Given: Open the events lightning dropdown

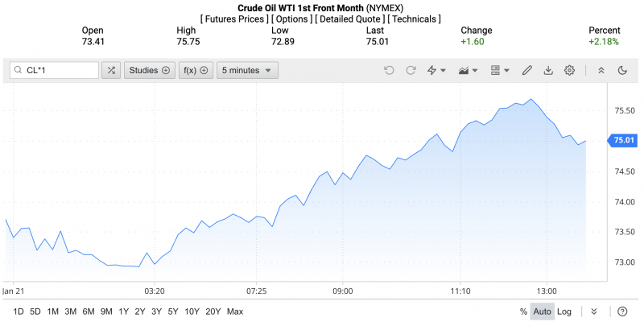Looking at the screenshot, I should 436,70.
